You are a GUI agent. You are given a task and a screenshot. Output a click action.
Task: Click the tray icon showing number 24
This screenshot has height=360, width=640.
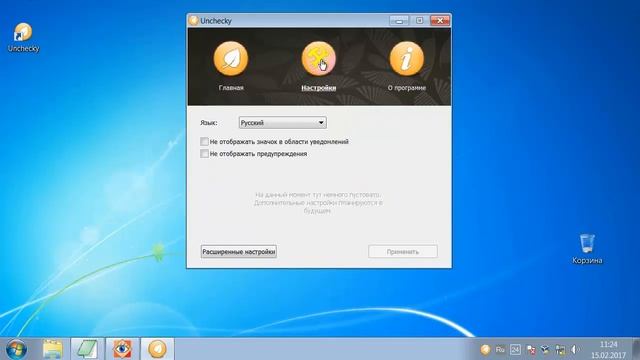tap(515, 350)
